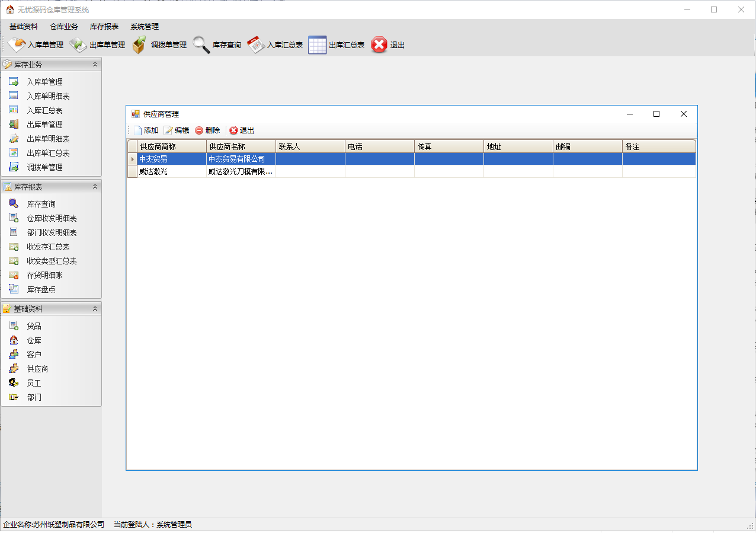Select the 中杰贸易 row cell

click(172, 159)
